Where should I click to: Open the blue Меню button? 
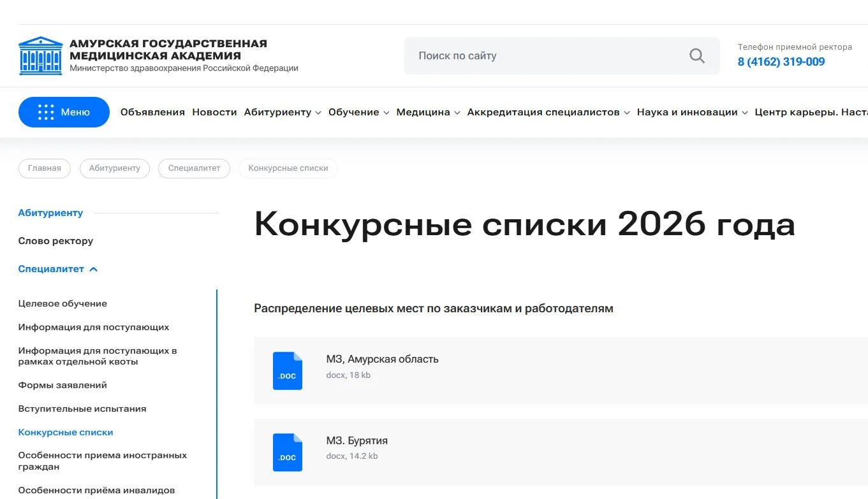(64, 112)
